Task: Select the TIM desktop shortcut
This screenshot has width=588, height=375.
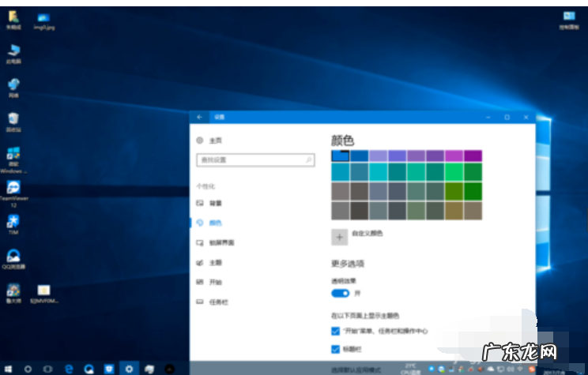Action: pyautogui.click(x=13, y=224)
